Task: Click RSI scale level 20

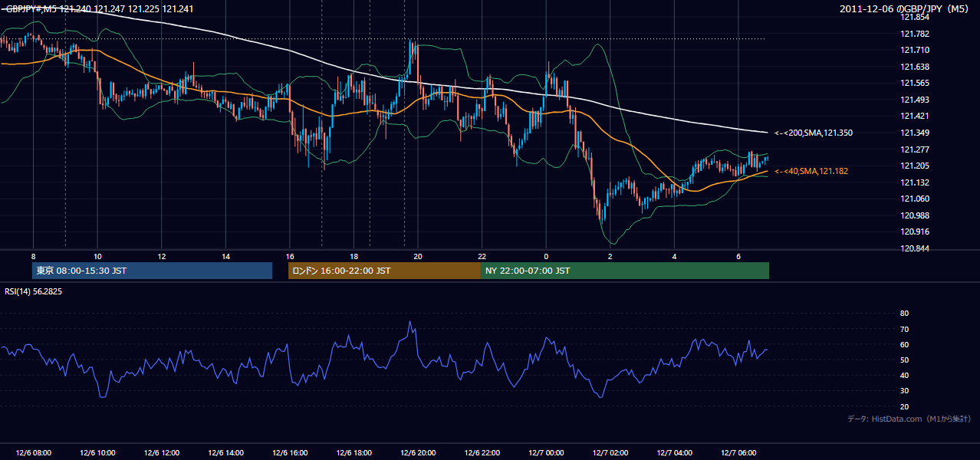Action: tap(904, 406)
